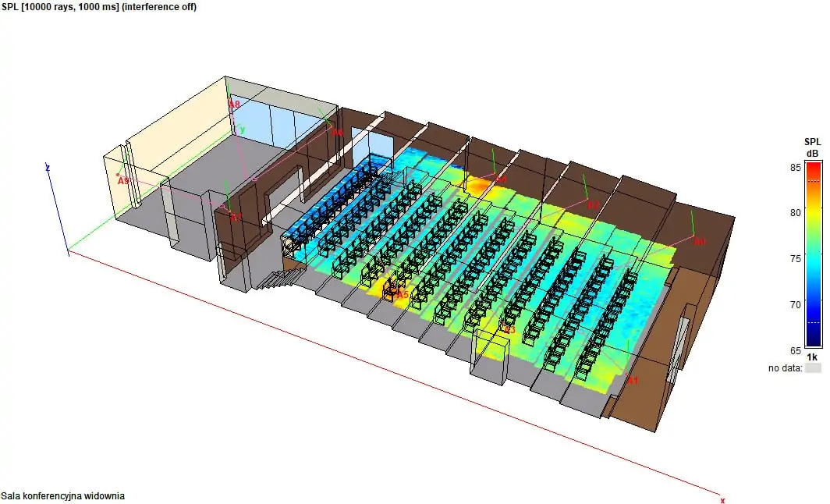Click source marker A7 near stage
830x504 pixels.
click(236, 216)
